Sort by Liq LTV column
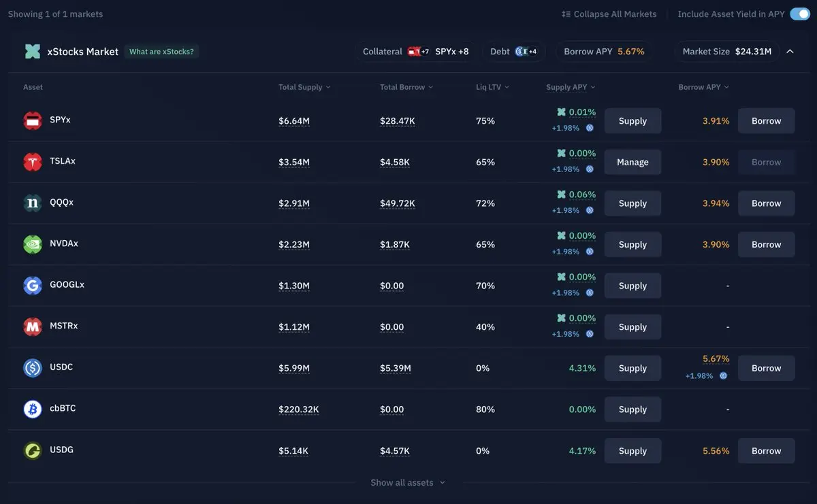817x504 pixels. [493, 87]
